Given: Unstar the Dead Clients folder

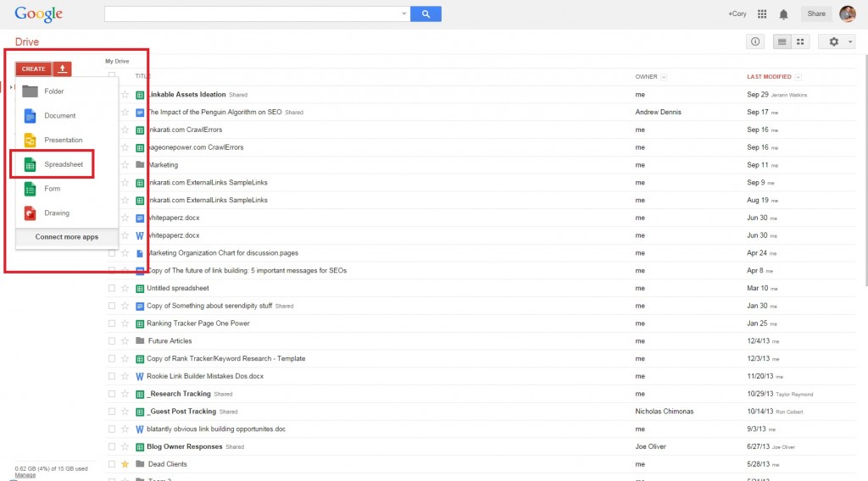Looking at the screenshot, I should 125,464.
